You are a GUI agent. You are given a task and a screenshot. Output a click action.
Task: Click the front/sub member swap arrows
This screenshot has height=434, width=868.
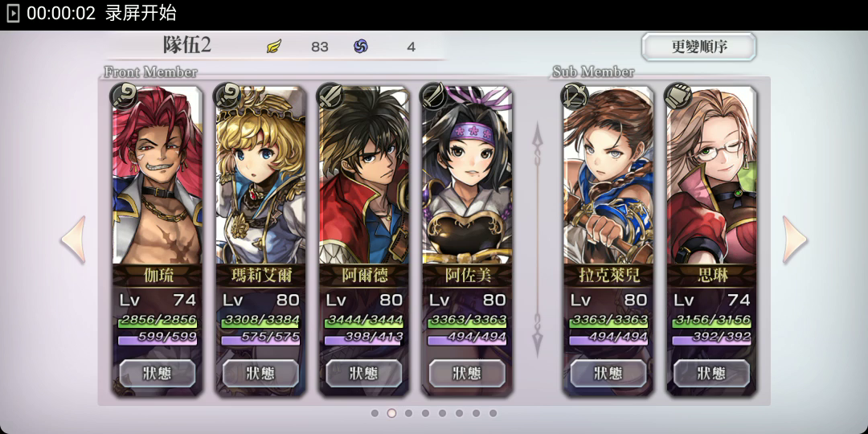(538, 240)
